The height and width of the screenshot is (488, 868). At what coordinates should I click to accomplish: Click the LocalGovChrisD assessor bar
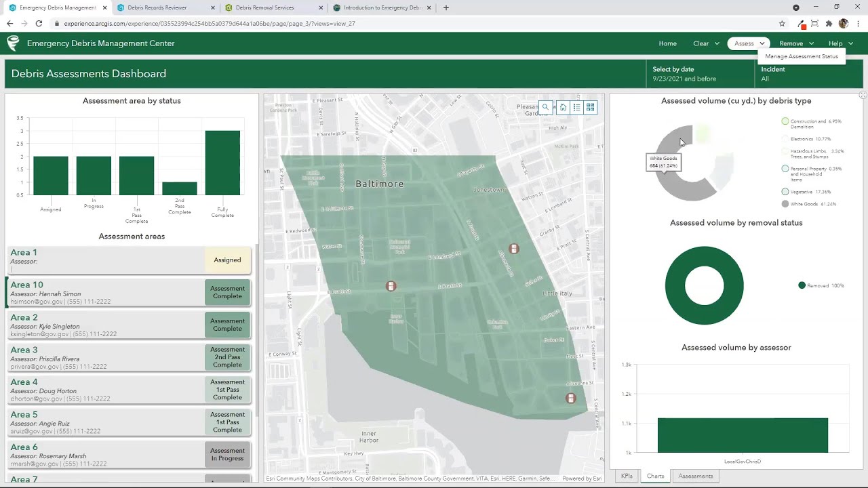743,435
